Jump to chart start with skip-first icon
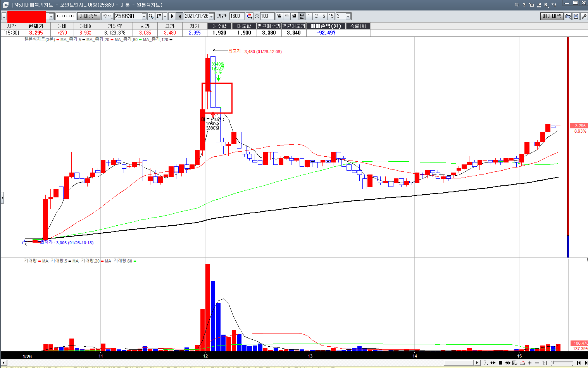Image resolution: width=588 pixels, height=368 pixels. coord(579,363)
